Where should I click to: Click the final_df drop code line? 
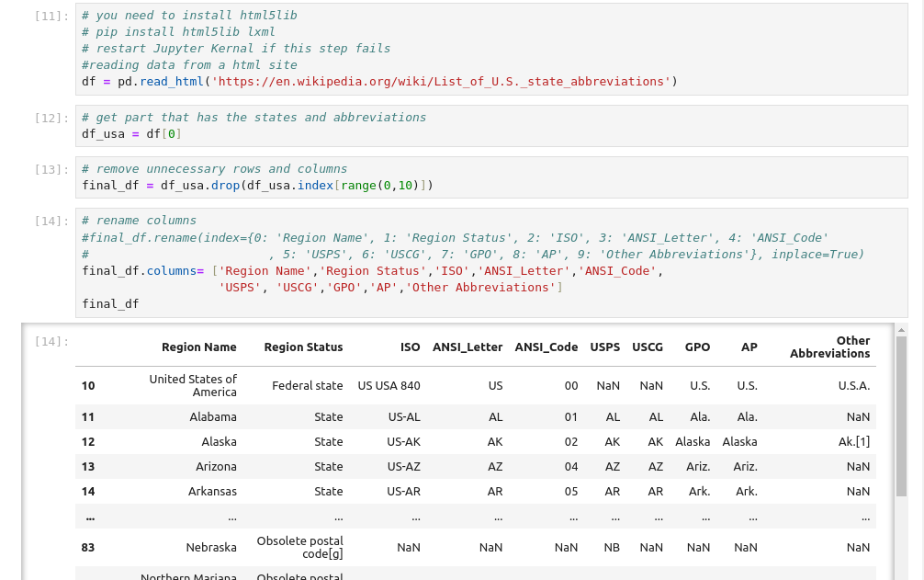coord(257,186)
